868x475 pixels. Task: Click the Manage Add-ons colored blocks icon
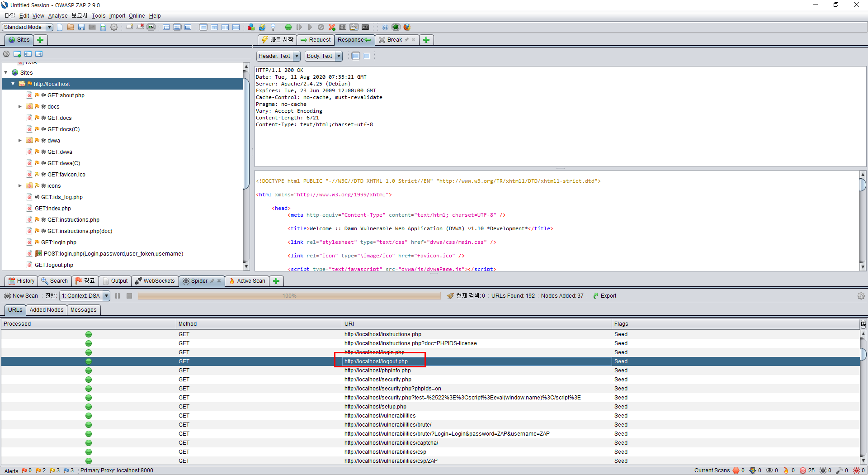tap(251, 27)
